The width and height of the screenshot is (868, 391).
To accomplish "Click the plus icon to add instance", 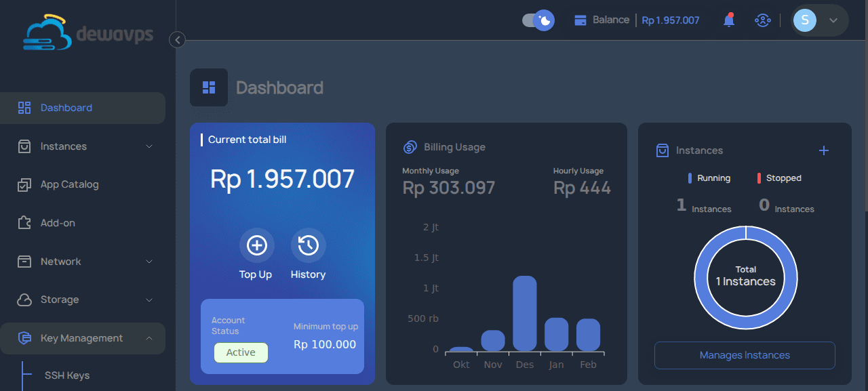I will tap(824, 150).
